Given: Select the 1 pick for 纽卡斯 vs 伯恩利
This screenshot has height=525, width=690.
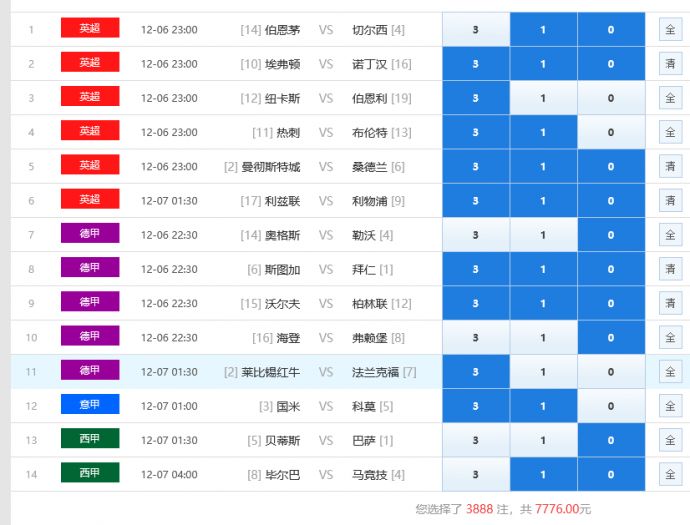Looking at the screenshot, I should tap(543, 98).
